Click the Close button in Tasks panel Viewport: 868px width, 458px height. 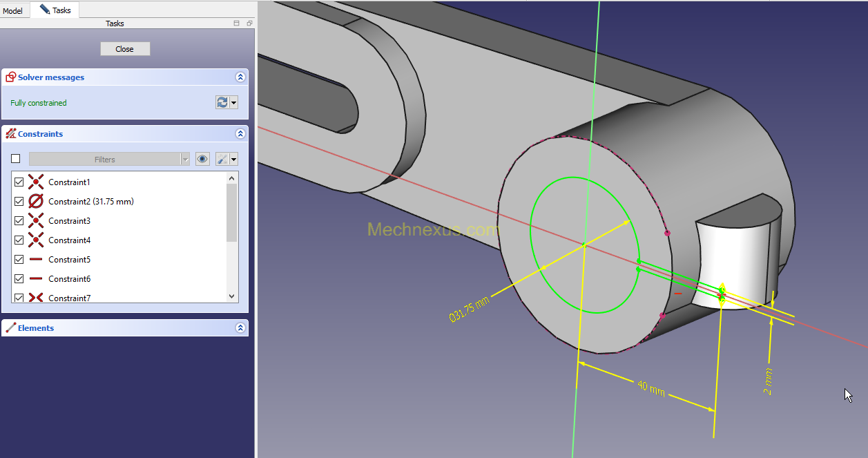coord(125,49)
